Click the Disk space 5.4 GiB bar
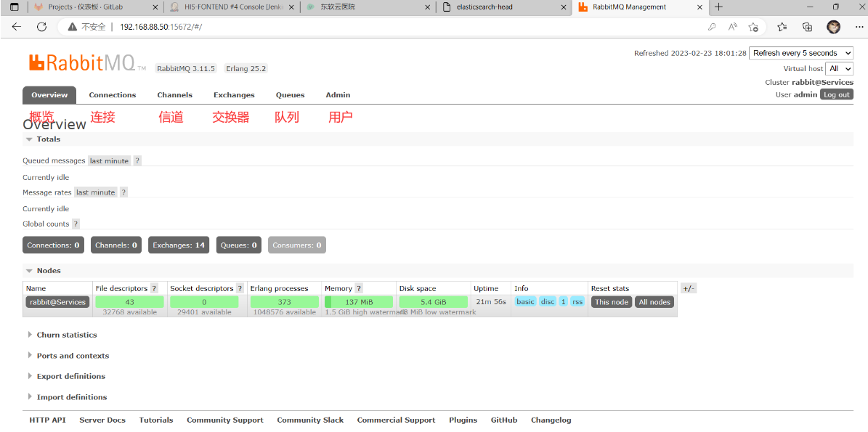The width and height of the screenshot is (868, 432). (433, 302)
